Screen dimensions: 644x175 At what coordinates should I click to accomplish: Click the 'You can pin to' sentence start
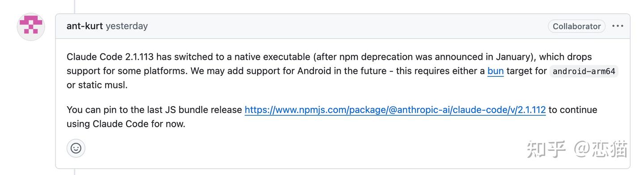[x=96, y=110]
